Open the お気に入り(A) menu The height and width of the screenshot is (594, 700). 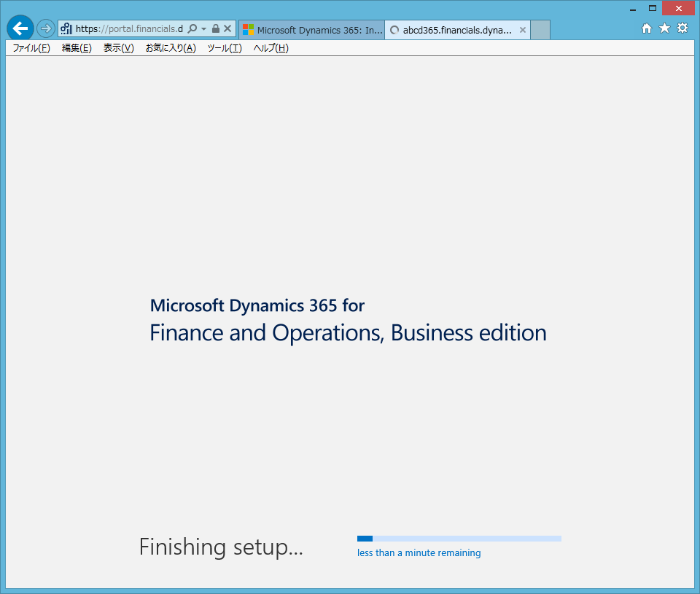[171, 48]
